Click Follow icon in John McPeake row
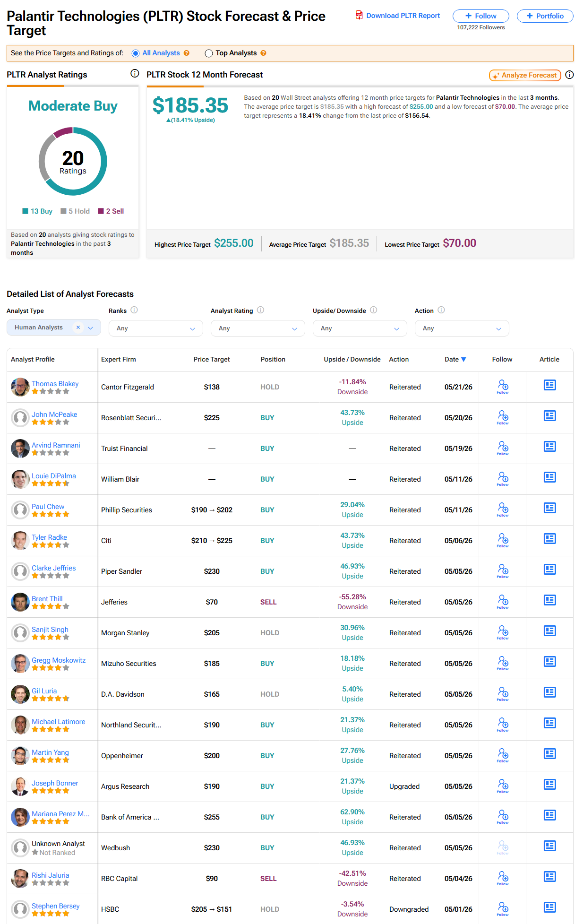This screenshot has width=575, height=924. tap(503, 417)
